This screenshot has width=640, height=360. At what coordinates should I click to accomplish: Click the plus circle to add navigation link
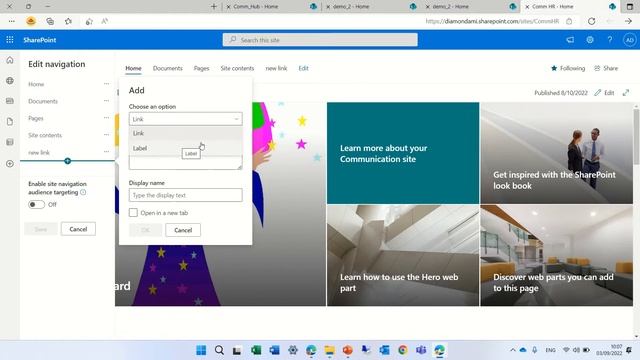(68, 161)
